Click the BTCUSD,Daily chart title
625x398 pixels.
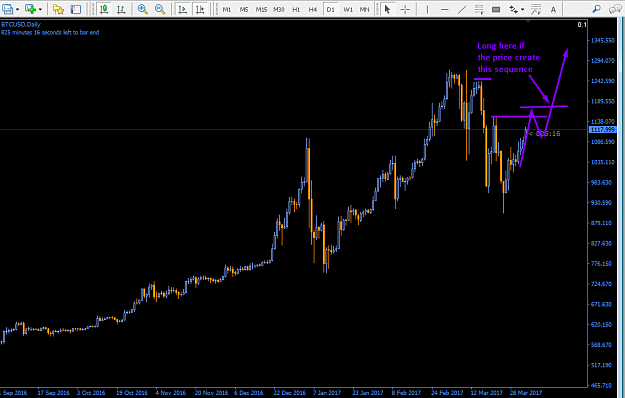click(21, 25)
